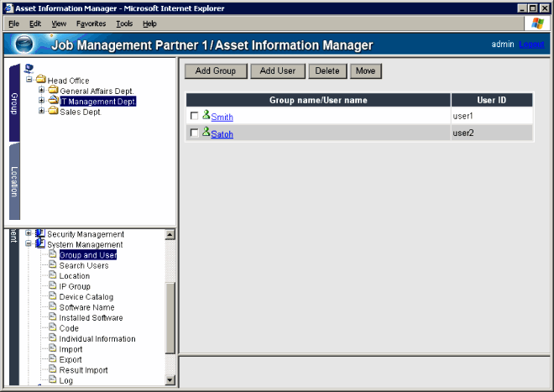Click the Installed Software page icon
The width and height of the screenshot is (554, 392).
pyautogui.click(x=52, y=318)
